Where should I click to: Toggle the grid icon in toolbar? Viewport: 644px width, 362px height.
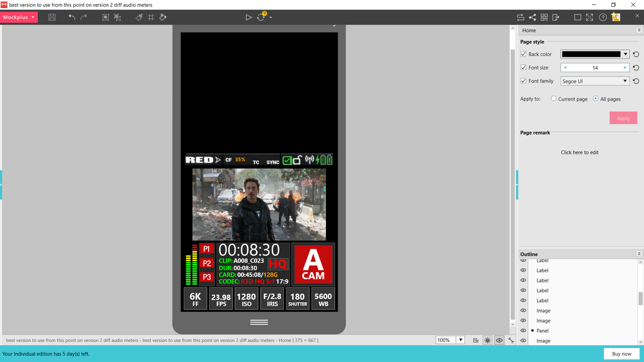[151, 17]
